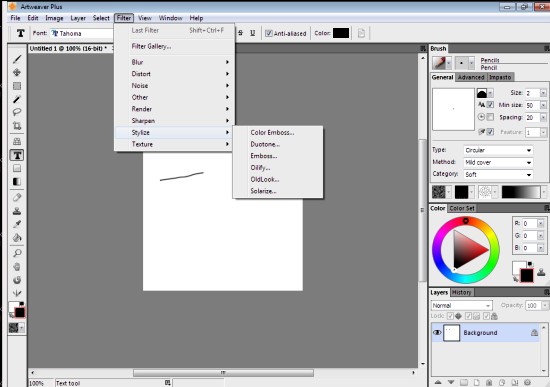
Task: Toggle checkbox next to Feature
Action: tap(490, 132)
